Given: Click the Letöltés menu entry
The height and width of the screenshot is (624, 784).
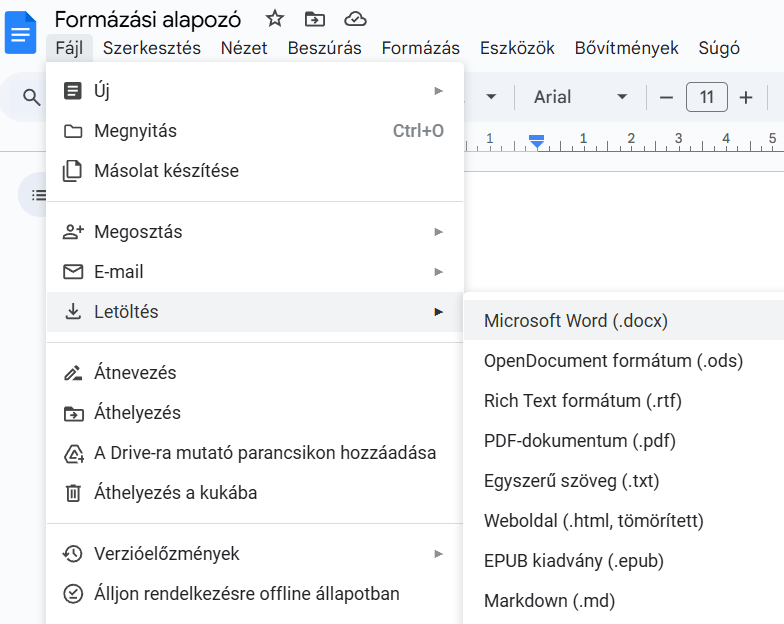Looking at the screenshot, I should click(255, 312).
